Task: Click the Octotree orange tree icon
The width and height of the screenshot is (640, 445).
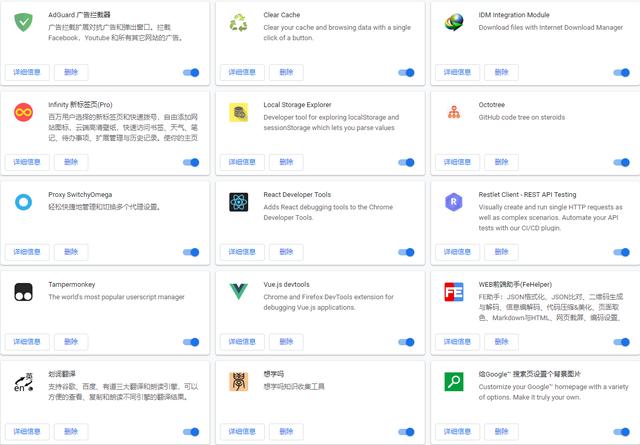Action: click(454, 112)
